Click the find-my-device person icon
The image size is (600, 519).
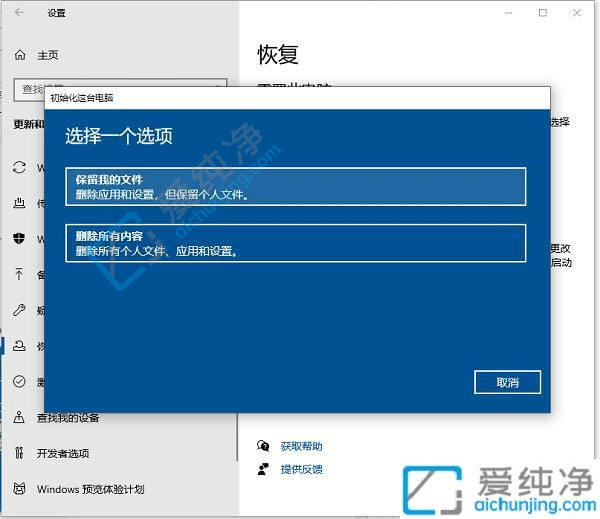tap(19, 417)
